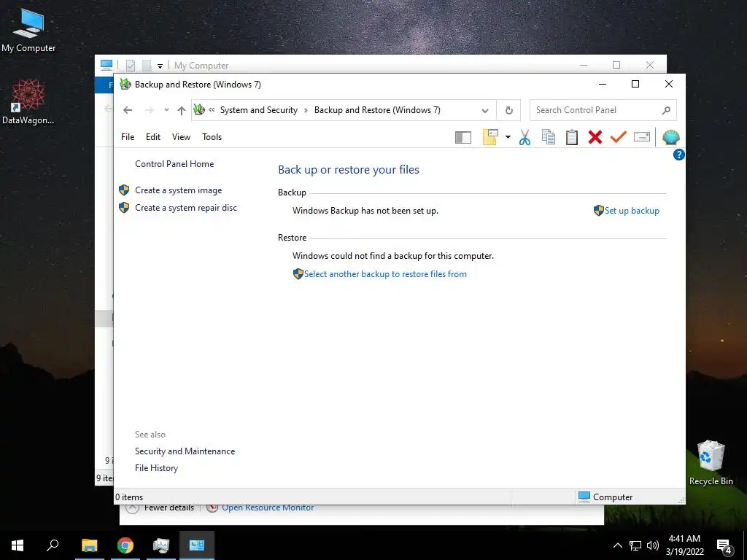Image resolution: width=747 pixels, height=560 pixels.
Task: Click the Forward navigation arrow
Action: 149,110
